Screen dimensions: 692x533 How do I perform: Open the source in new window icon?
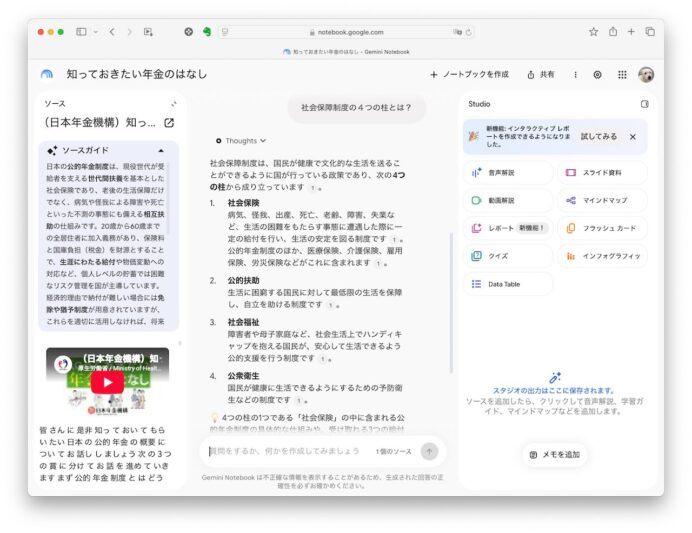tap(169, 123)
